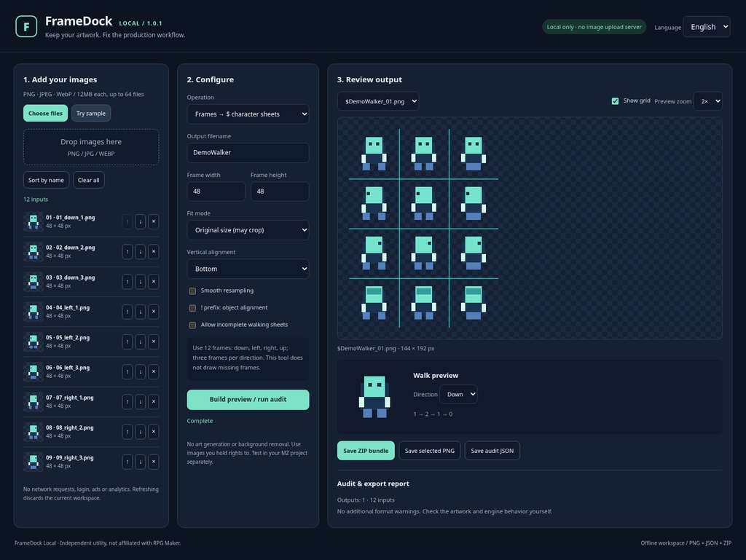The height and width of the screenshot is (560, 746).
Task: Click the FrameDock F logo icon
Action: [26, 27]
